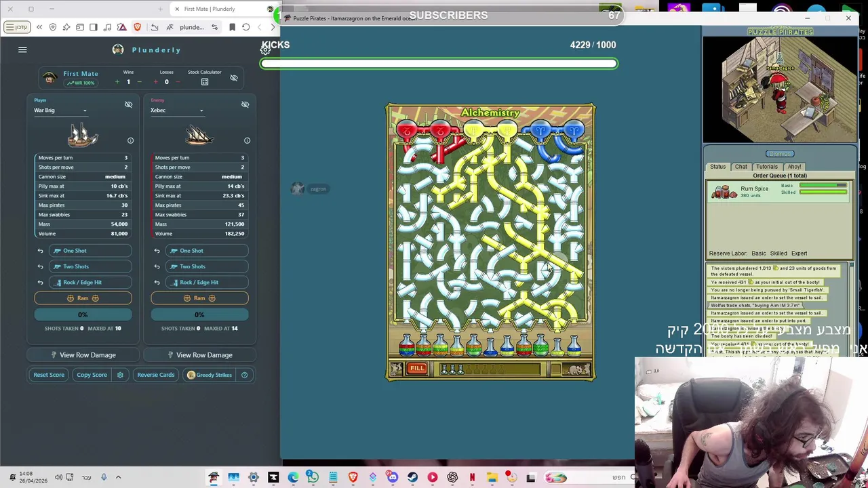Add Two Shots for the enemy
This screenshot has width=868, height=488.
[206, 266]
